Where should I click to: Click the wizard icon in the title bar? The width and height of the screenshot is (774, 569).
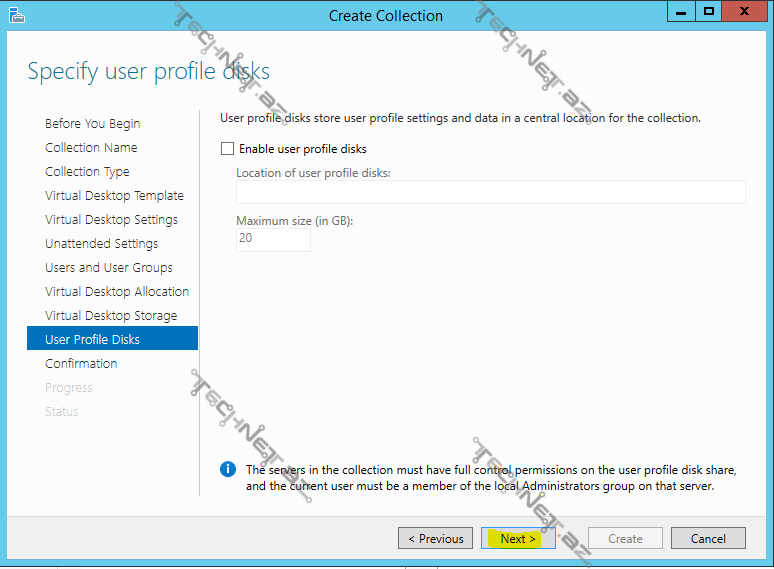pyautogui.click(x=16, y=14)
